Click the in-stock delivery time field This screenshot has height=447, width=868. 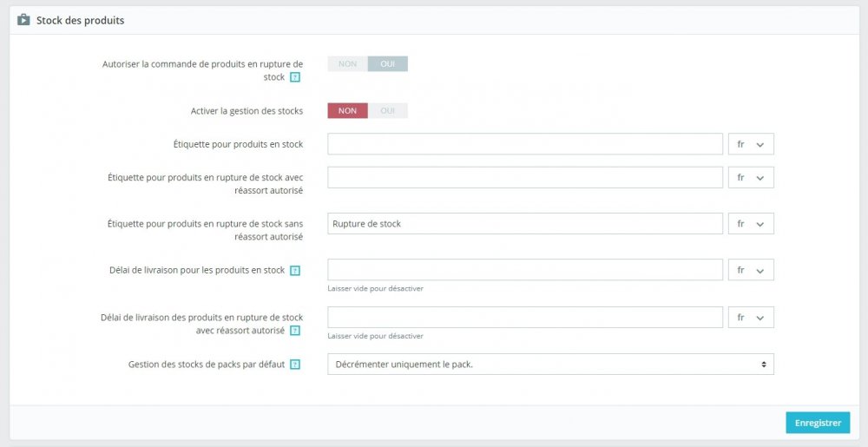525,270
